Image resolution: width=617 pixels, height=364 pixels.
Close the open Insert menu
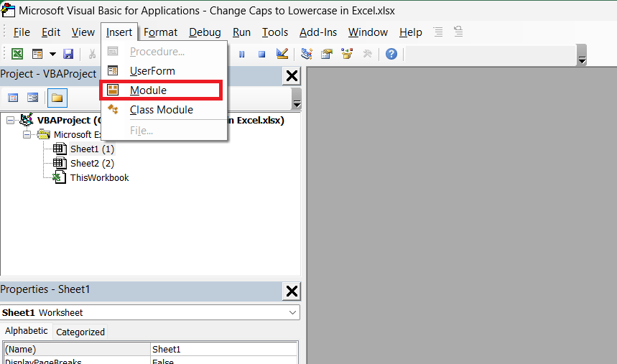[119, 32]
